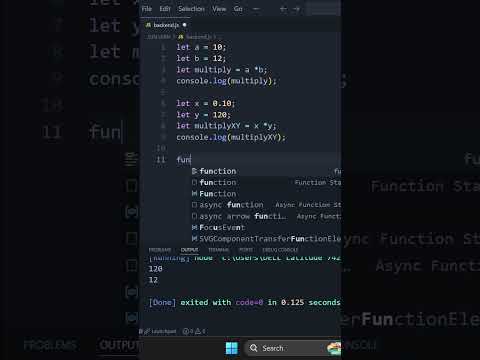Switch to the TERMINAL panel tab
This screenshot has height=360, width=480.
(x=218, y=250)
